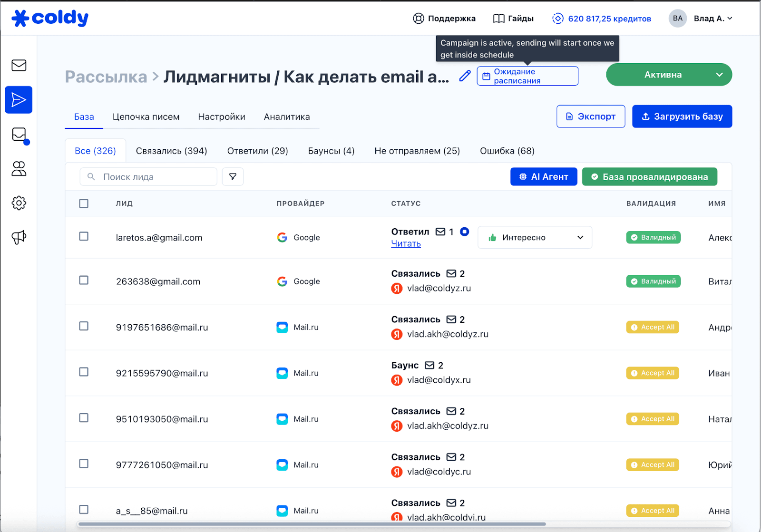The height and width of the screenshot is (532, 761).
Task: Switch to the Цепочка писем tab
Action: click(x=146, y=117)
